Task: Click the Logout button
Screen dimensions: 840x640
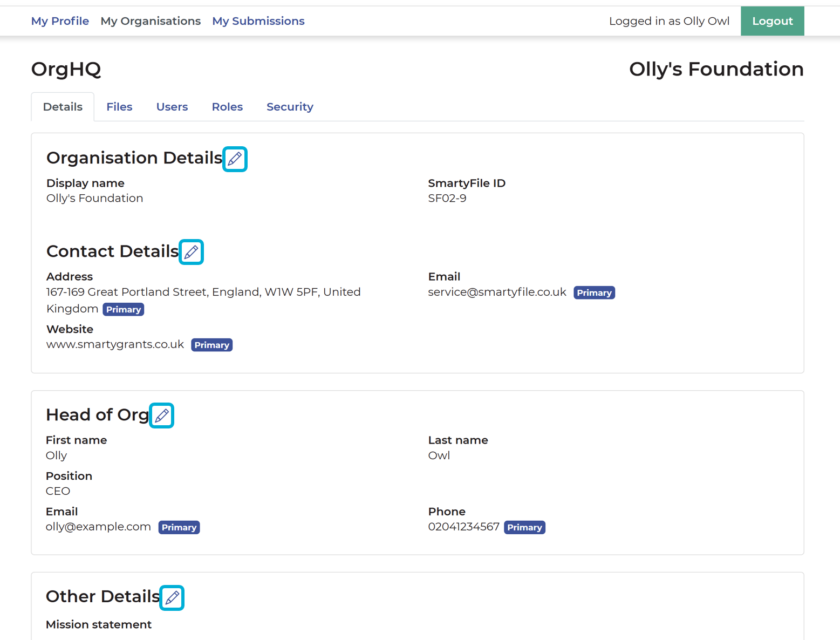Action: tap(772, 21)
